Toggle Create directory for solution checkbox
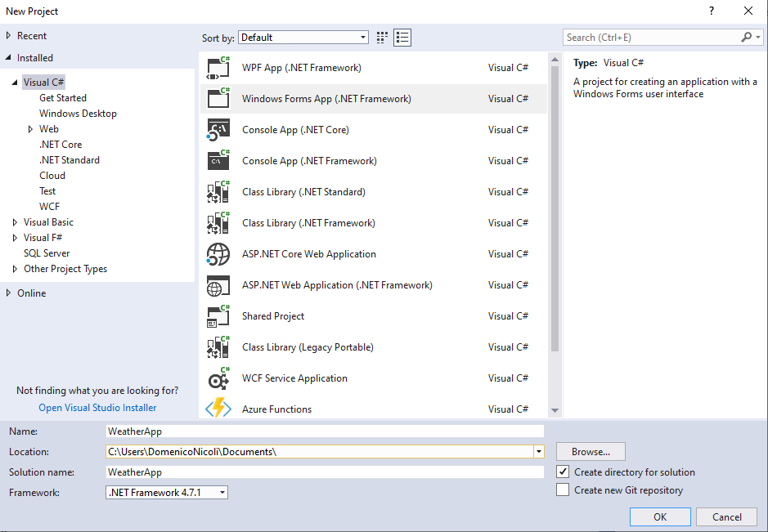This screenshot has width=768, height=532. (x=563, y=472)
